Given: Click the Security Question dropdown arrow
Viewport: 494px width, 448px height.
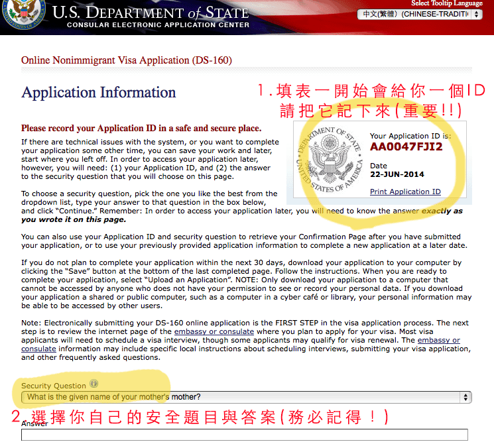Looking at the screenshot, I should pyautogui.click(x=465, y=398).
